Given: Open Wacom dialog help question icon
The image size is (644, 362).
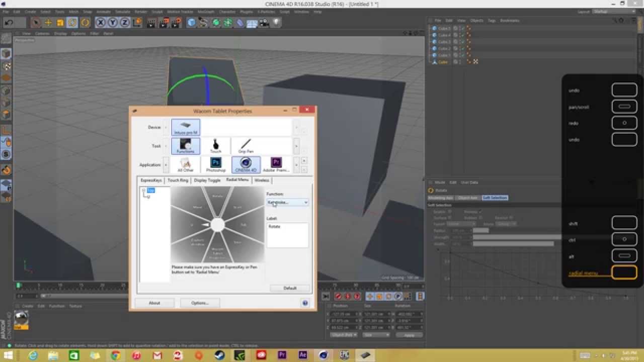Looking at the screenshot, I should pos(305,303).
